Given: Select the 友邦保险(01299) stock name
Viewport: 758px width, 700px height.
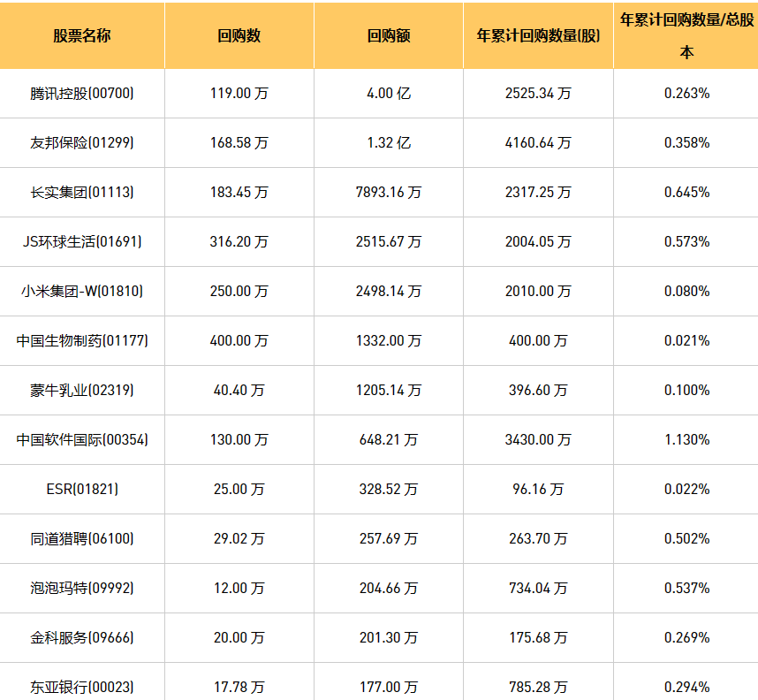Looking at the screenshot, I should tap(81, 142).
